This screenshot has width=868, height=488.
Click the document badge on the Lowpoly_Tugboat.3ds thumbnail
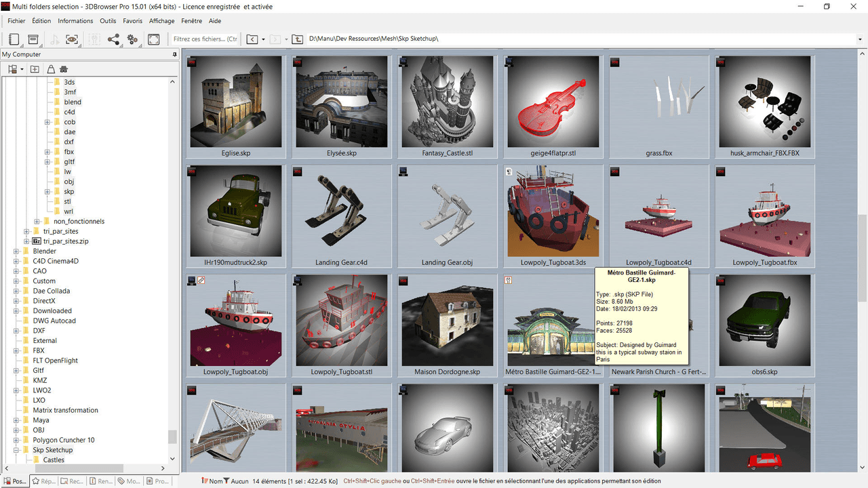[509, 171]
